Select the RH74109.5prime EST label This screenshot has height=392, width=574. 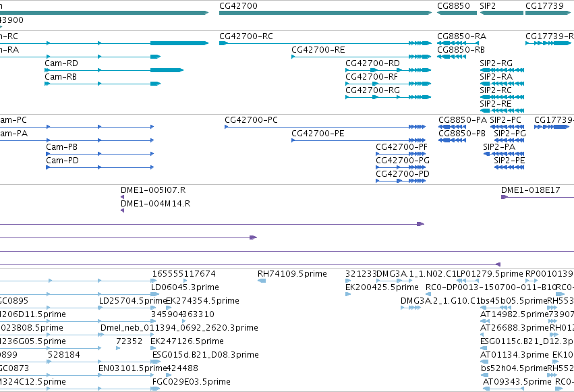(x=292, y=274)
